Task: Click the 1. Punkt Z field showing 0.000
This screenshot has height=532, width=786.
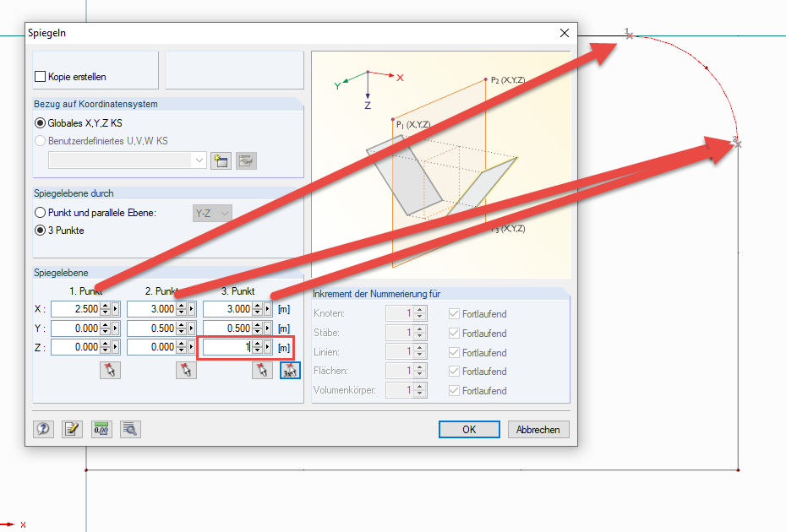Action: click(x=76, y=347)
